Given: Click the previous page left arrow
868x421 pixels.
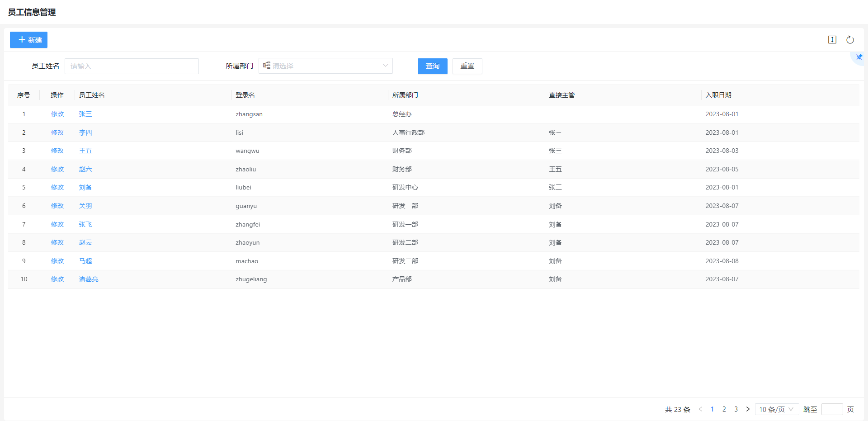Looking at the screenshot, I should 700,409.
